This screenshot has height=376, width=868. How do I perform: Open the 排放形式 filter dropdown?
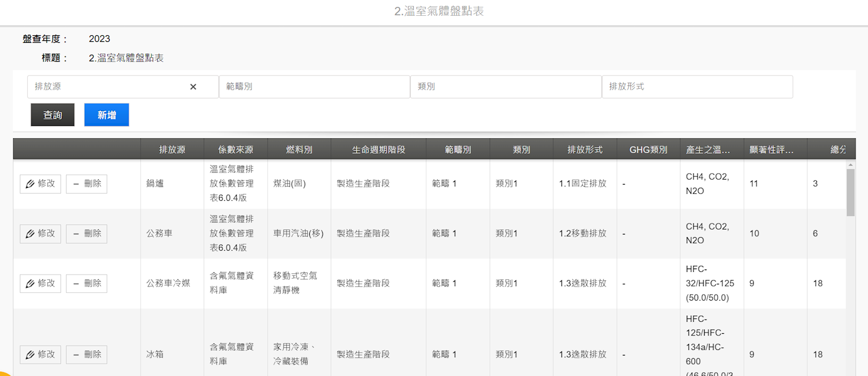[697, 87]
